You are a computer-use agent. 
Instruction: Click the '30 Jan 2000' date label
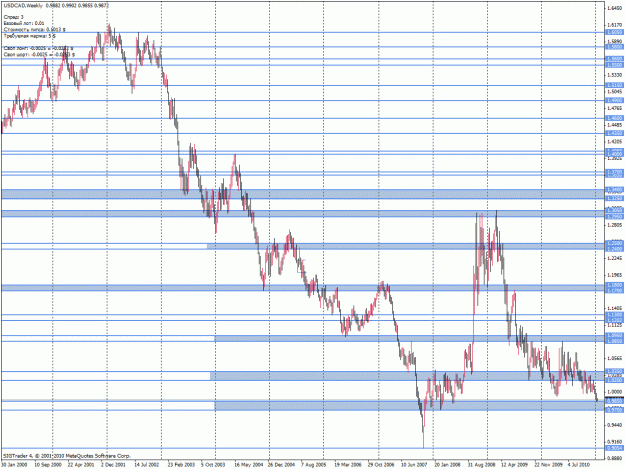pyautogui.click(x=14, y=465)
